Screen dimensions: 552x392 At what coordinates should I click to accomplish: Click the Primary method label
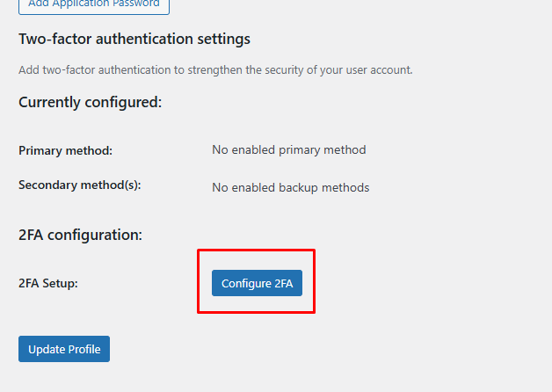click(x=65, y=150)
